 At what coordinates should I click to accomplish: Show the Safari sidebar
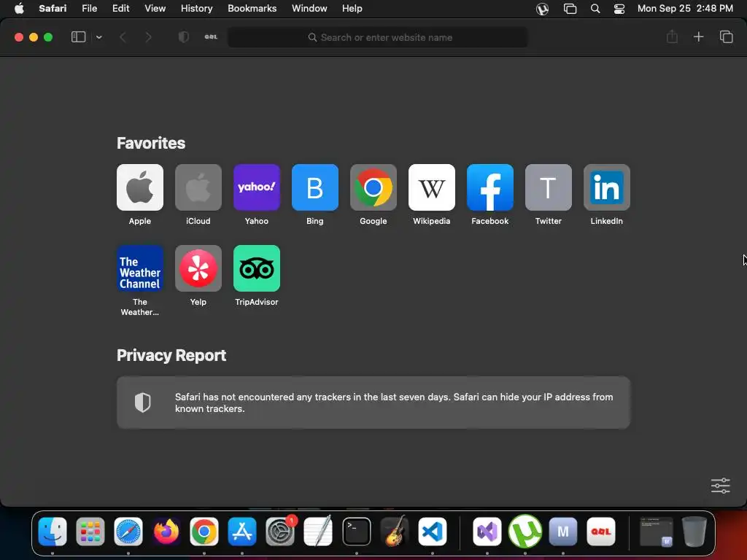click(x=78, y=37)
